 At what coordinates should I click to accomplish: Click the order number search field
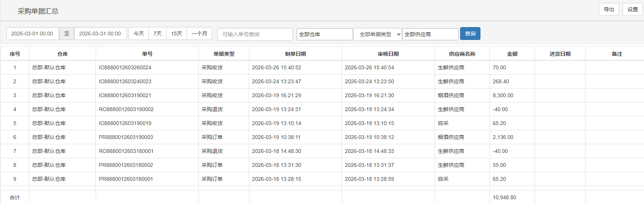click(255, 34)
